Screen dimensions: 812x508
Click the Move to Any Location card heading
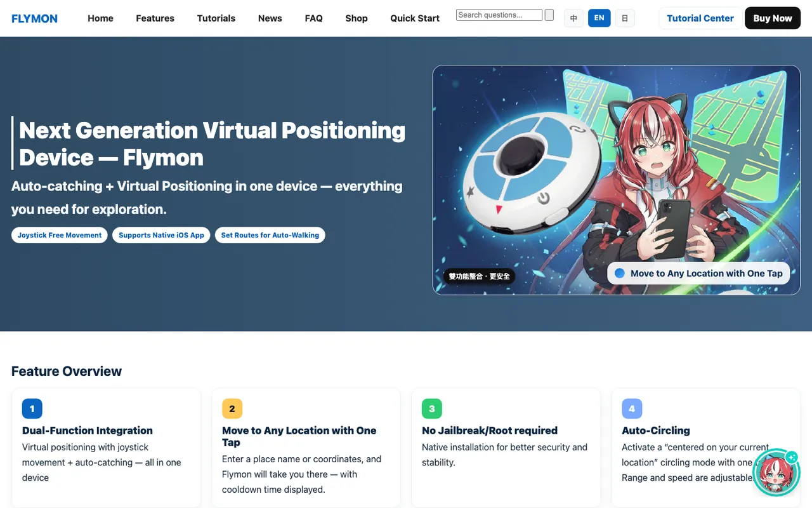[299, 436]
